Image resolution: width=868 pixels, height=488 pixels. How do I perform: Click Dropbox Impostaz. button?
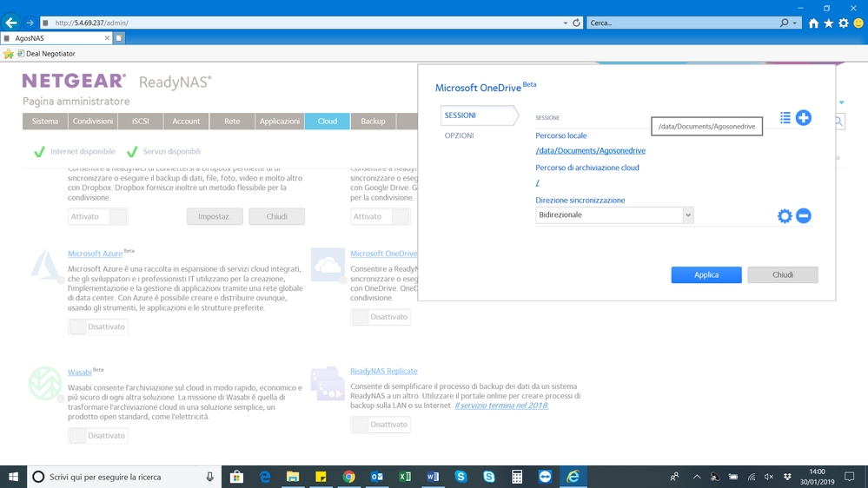click(215, 216)
